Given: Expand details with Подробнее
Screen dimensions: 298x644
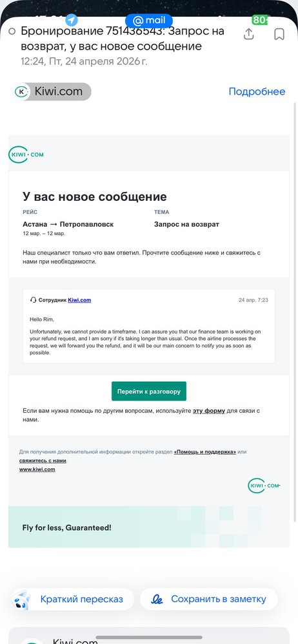Looking at the screenshot, I should click(x=257, y=91).
